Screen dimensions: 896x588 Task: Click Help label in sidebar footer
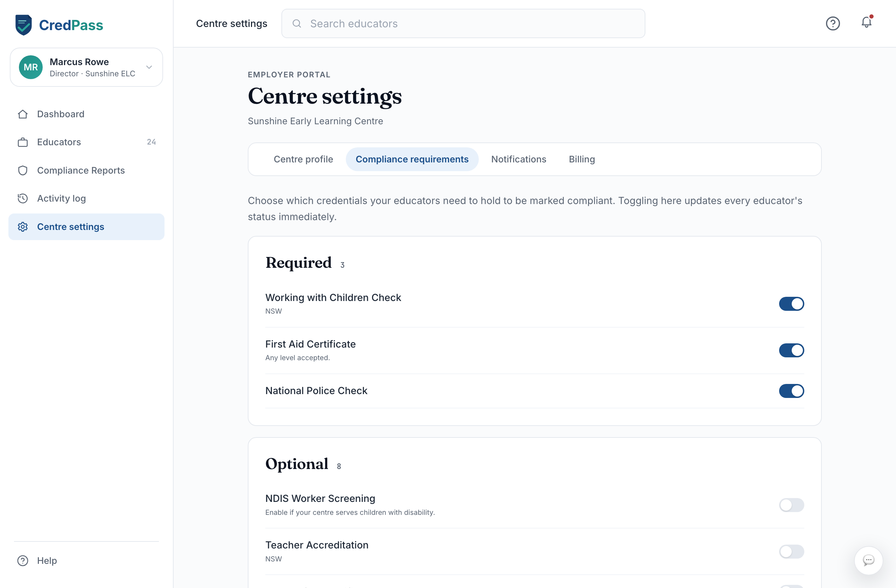pyautogui.click(x=47, y=560)
